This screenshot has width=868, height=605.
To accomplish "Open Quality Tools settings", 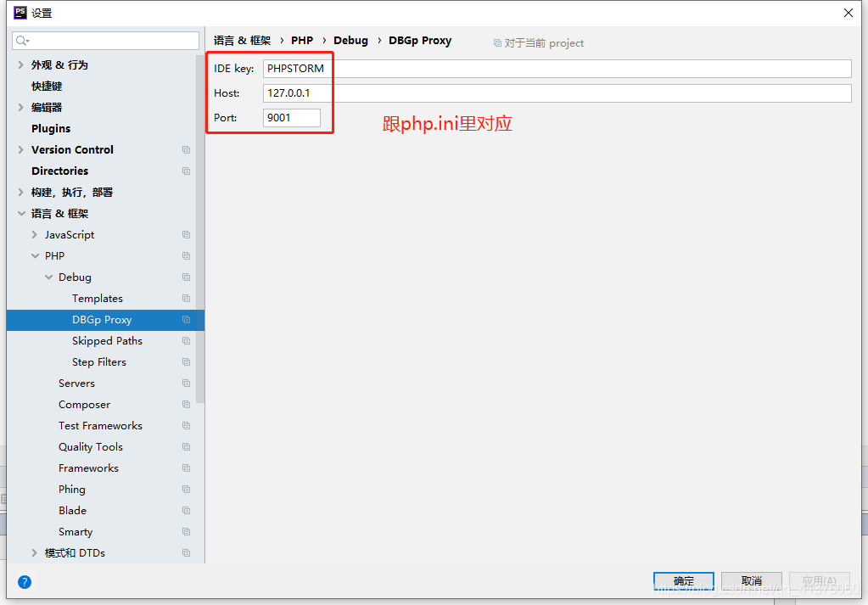I will pos(91,446).
